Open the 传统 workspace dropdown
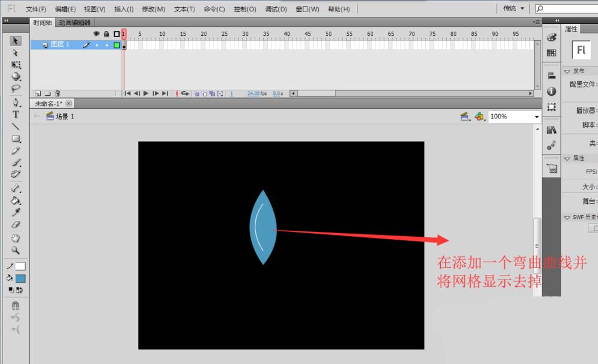Screen dimensions: 598x364 click(513, 8)
